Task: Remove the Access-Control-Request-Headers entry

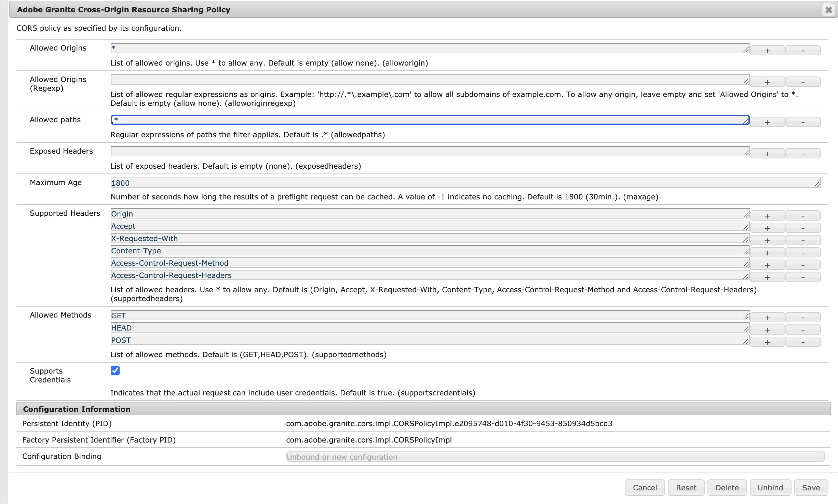Action: (803, 277)
